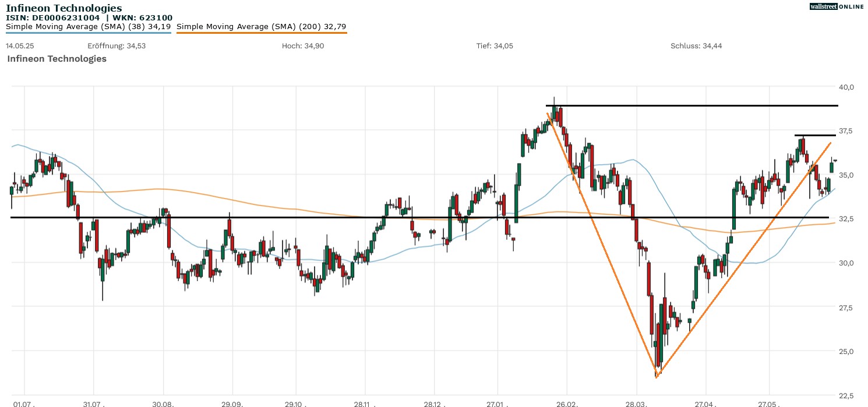Click the grey Infineon Technologies chart subtitle
The width and height of the screenshot is (868, 407).
[x=57, y=59]
